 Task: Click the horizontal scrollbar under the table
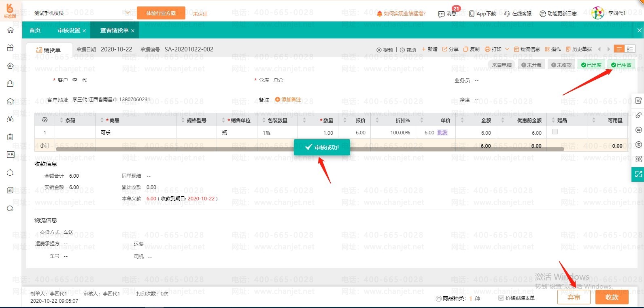[x=310, y=149]
